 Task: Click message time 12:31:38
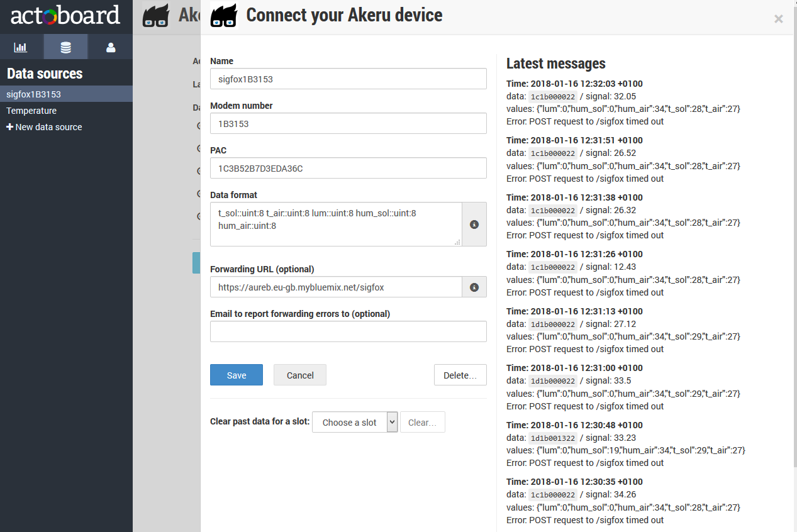[x=574, y=197]
